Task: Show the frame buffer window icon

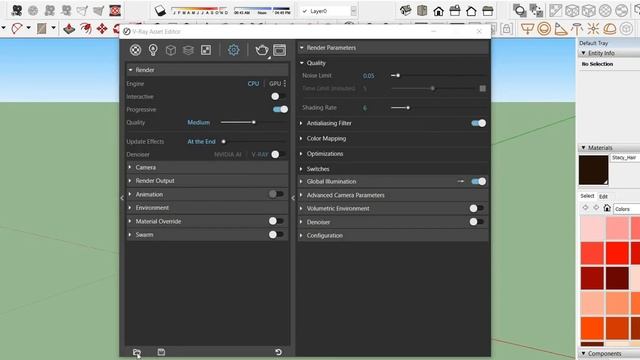Action: [280, 50]
